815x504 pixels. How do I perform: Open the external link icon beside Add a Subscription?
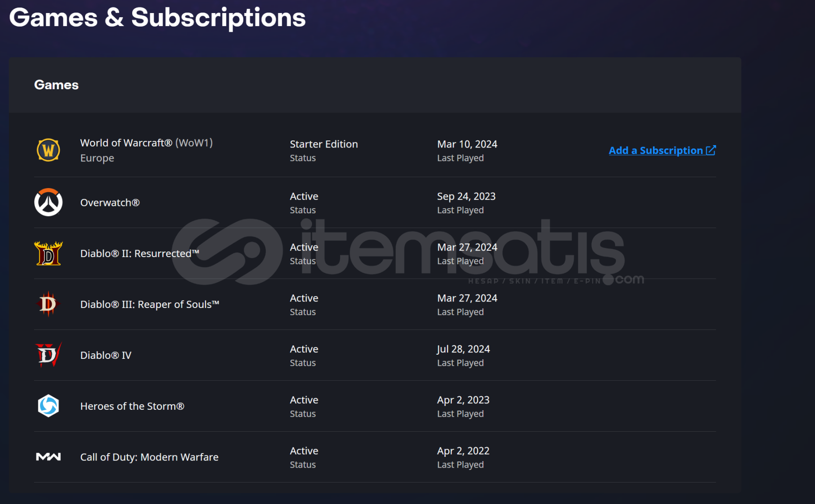(x=711, y=150)
